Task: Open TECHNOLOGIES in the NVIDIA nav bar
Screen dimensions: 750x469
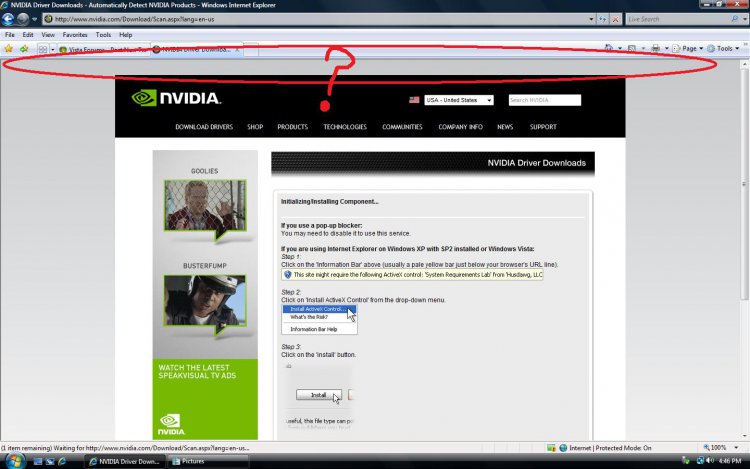Action: (x=345, y=127)
